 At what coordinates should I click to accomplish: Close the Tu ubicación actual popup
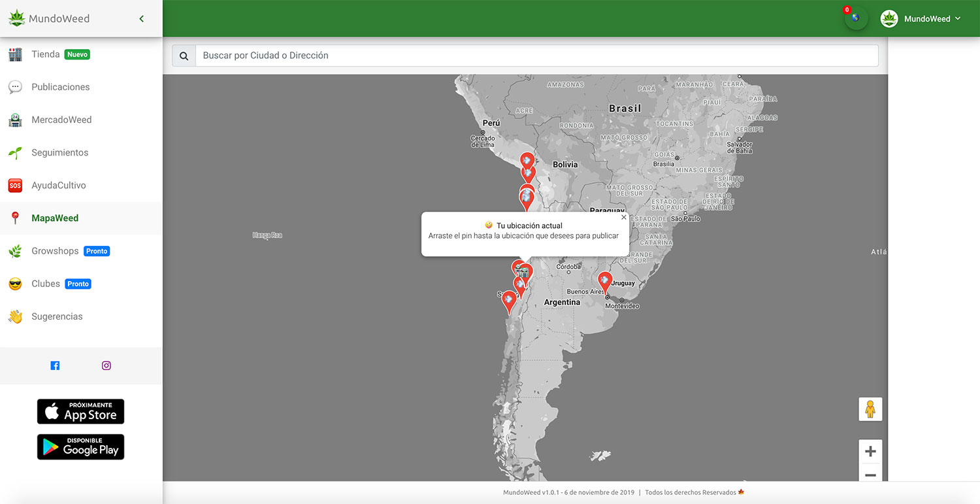pos(623,217)
